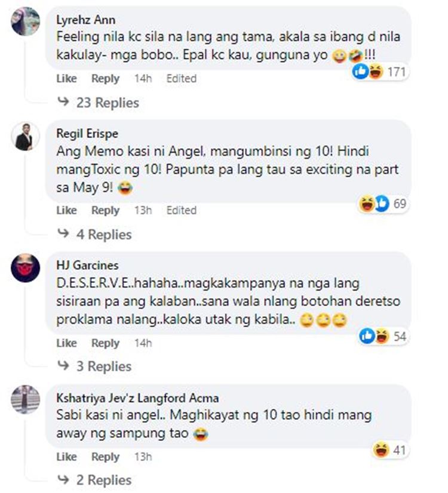Image resolution: width=448 pixels, height=493 pixels.
Task: View reactions on HJ Garcines' comment (54)
Action: (383, 336)
